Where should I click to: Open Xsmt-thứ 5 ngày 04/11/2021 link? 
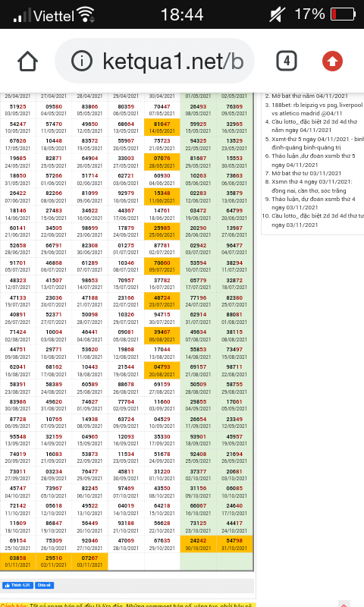[317, 143]
